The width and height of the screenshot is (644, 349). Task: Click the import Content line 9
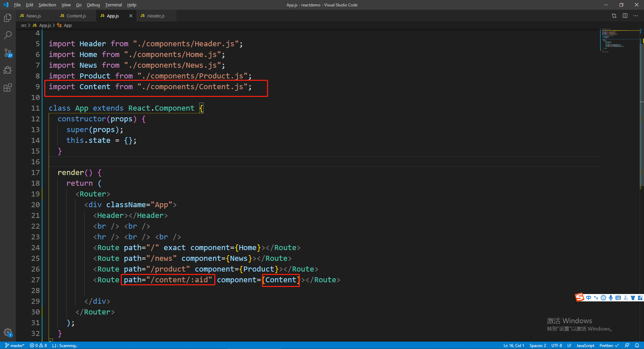tap(150, 87)
